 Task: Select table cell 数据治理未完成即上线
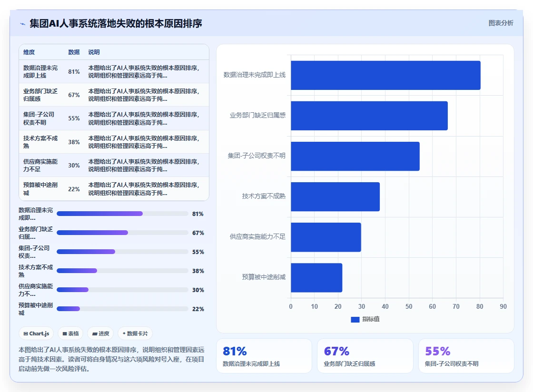(40, 72)
